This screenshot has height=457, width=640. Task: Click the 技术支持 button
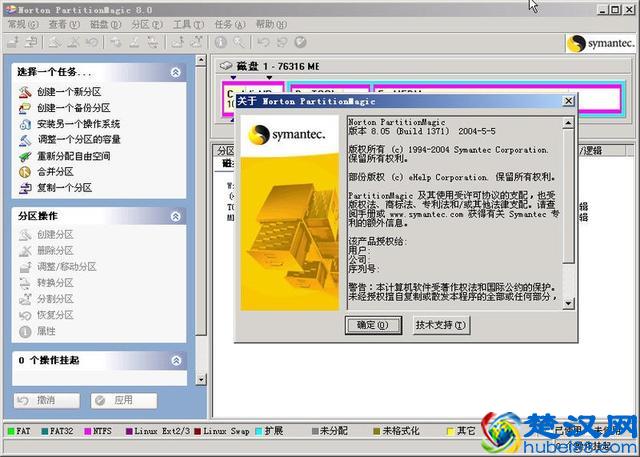tap(441, 325)
